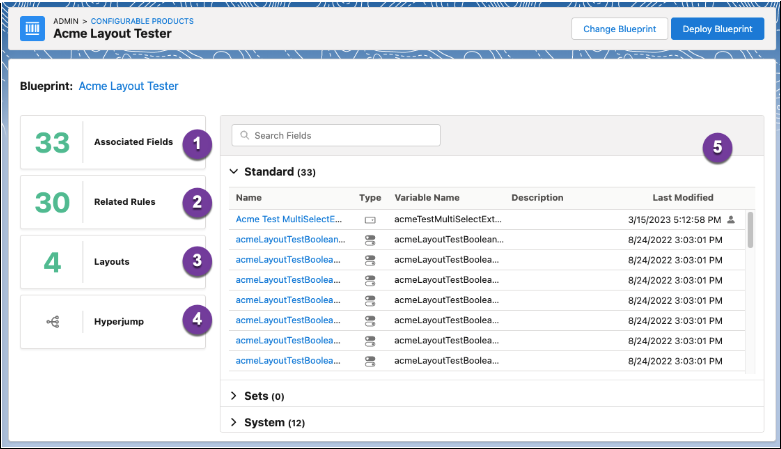This screenshot has width=781, height=449.
Task: Sort by the Variable Name column header
Action: 427,198
